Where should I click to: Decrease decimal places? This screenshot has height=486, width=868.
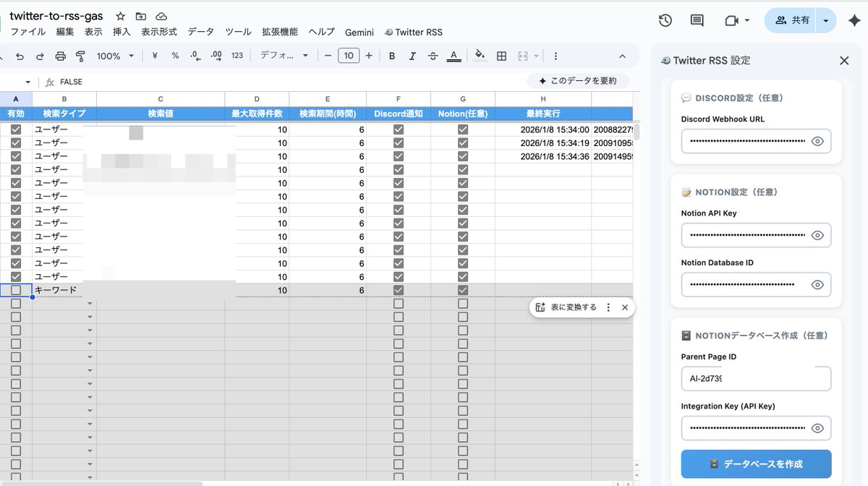(195, 56)
